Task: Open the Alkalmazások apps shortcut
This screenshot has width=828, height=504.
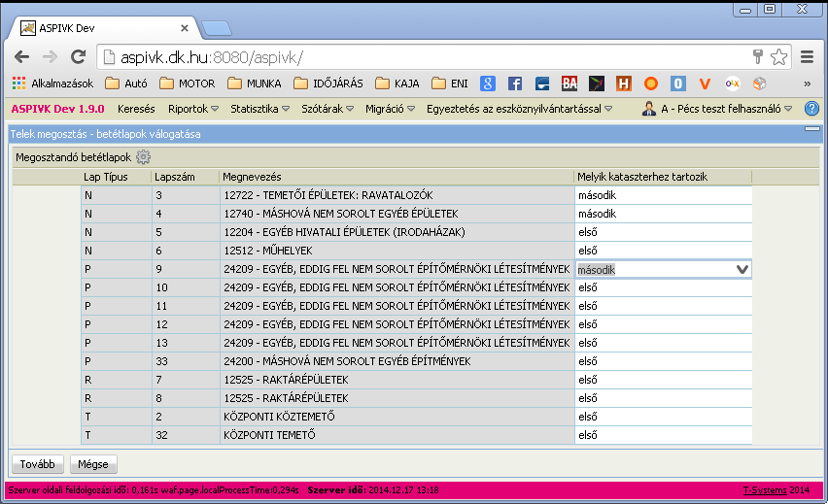Action: (52, 84)
